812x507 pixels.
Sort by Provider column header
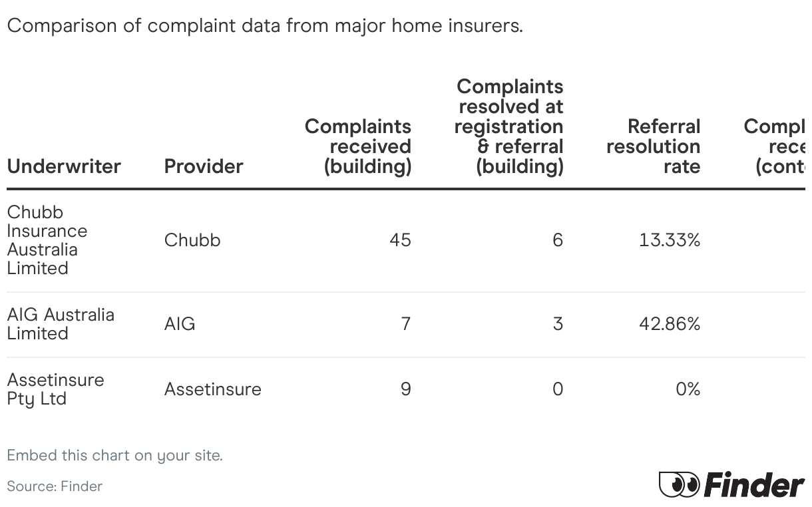204,166
